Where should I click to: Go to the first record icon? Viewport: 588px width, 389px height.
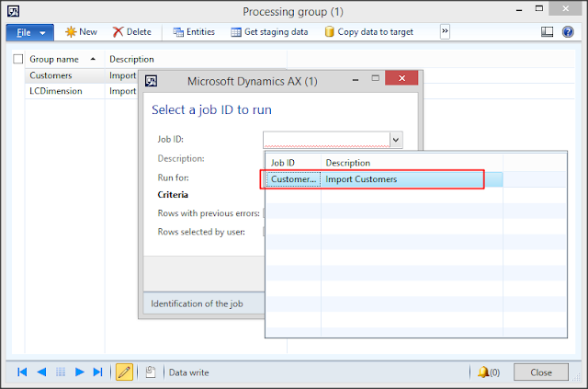(22, 372)
